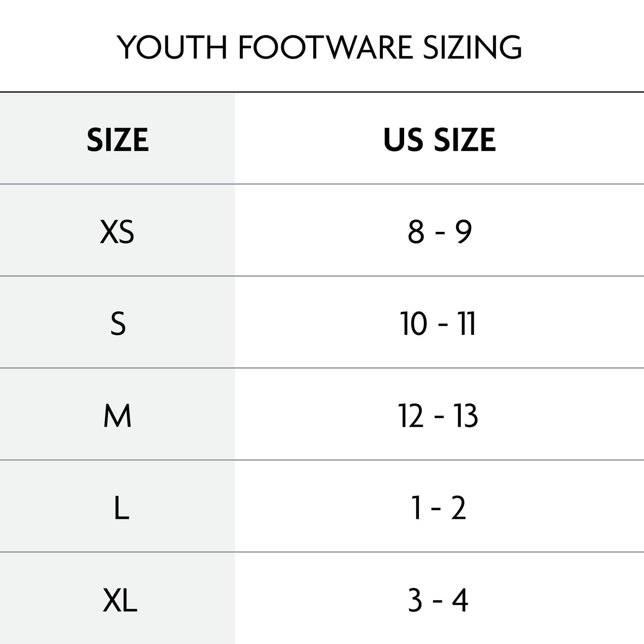Click the 1 - 2 US size value

(438, 508)
